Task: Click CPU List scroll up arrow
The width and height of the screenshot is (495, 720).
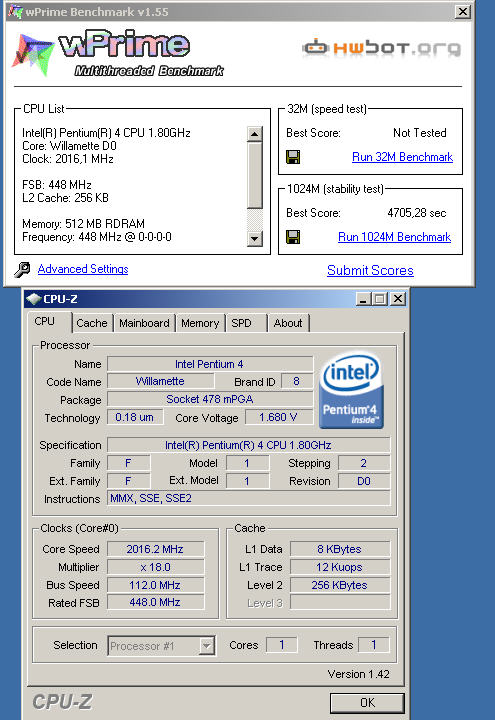Action: tap(254, 134)
